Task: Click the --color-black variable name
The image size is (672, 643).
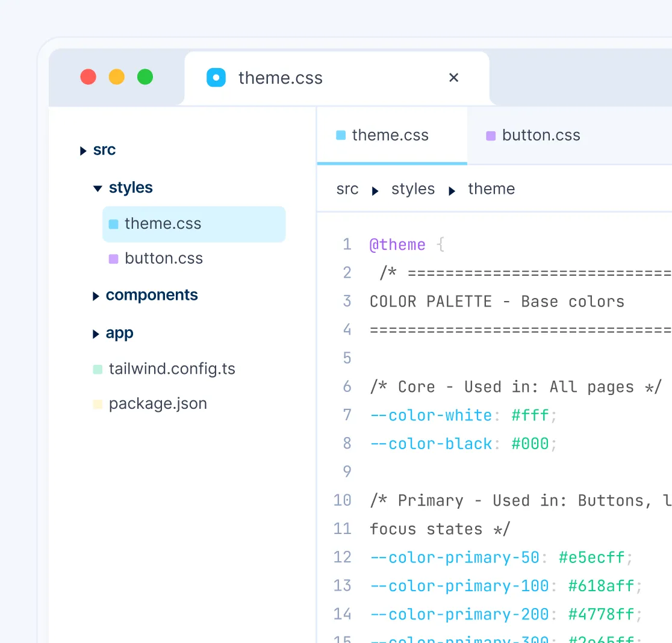Action: (431, 443)
